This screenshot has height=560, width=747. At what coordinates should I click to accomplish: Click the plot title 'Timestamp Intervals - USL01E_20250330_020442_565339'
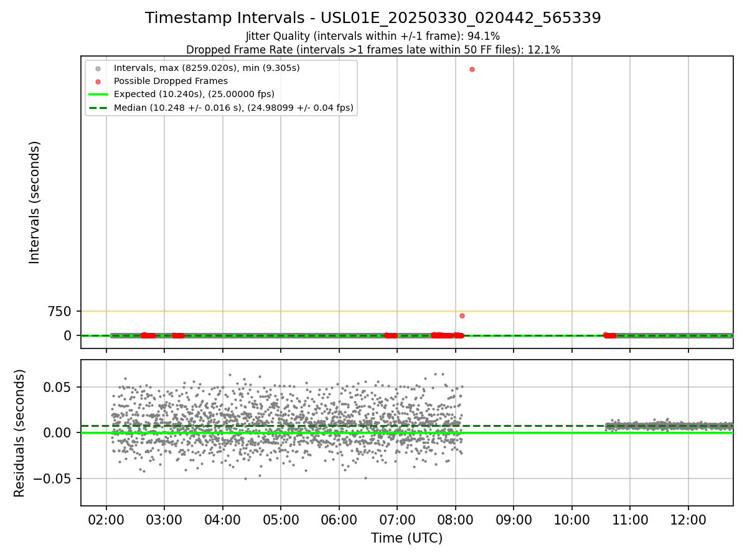click(x=373, y=18)
